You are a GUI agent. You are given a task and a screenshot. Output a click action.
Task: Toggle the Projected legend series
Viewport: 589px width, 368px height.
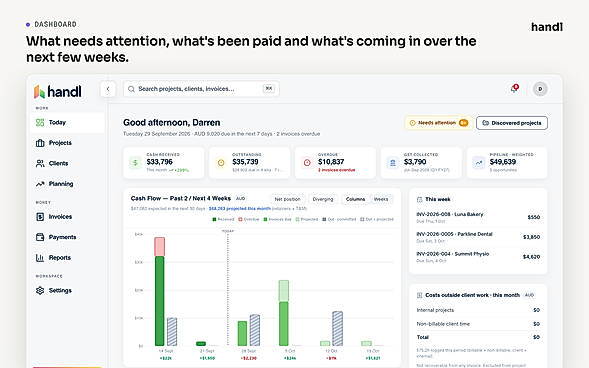click(x=307, y=219)
